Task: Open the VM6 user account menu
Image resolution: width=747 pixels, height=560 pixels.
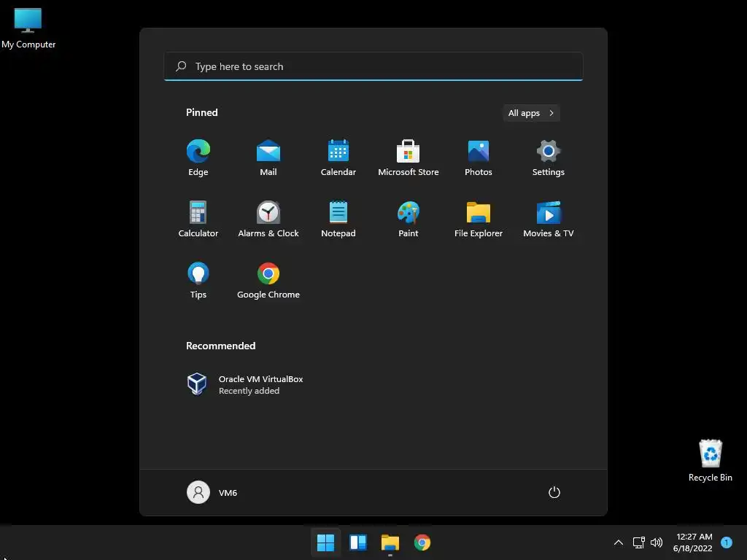Action: 212,492
